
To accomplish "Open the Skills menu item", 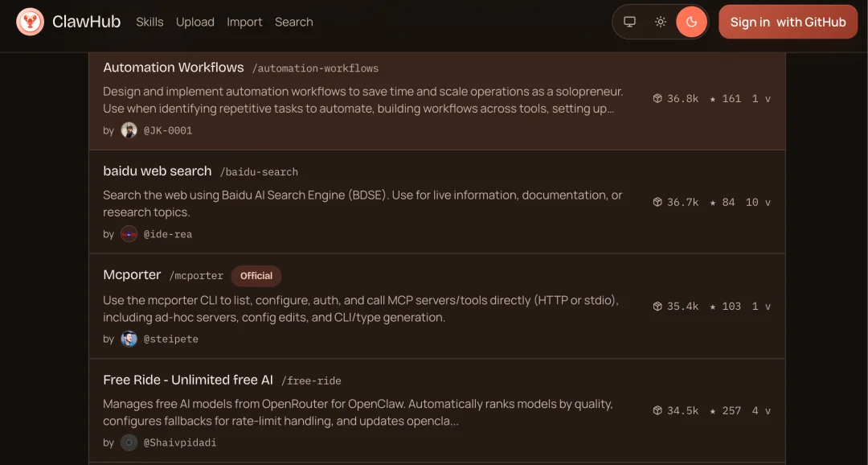I will [149, 22].
